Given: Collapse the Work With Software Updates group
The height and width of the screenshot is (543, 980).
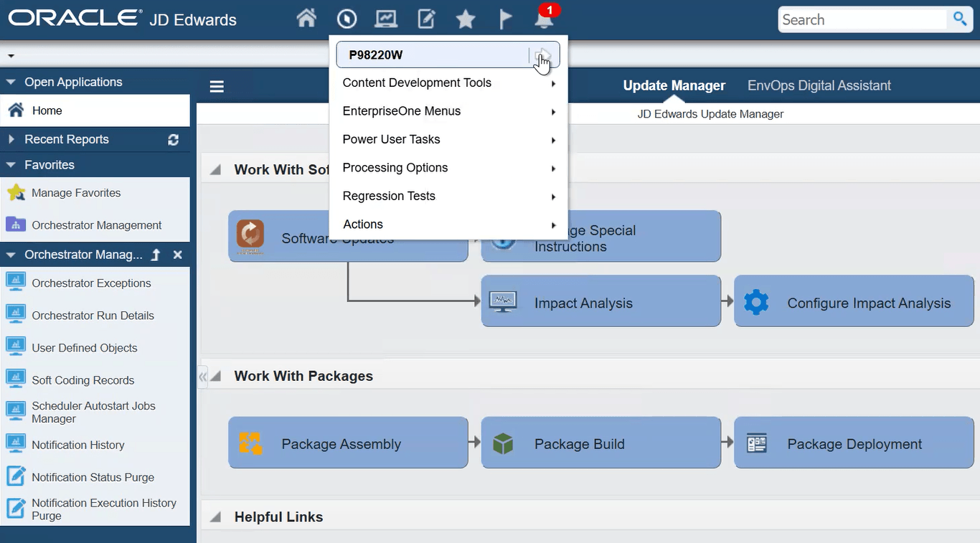Looking at the screenshot, I should click(x=215, y=170).
